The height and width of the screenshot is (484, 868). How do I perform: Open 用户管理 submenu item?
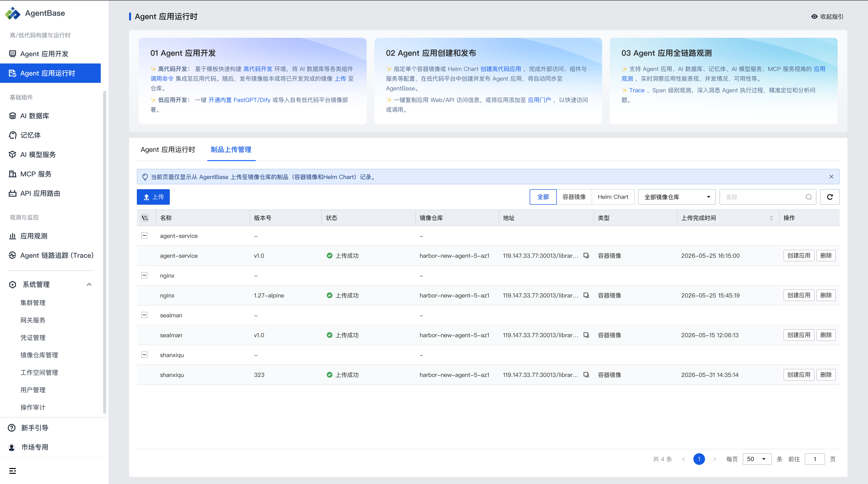pos(33,390)
